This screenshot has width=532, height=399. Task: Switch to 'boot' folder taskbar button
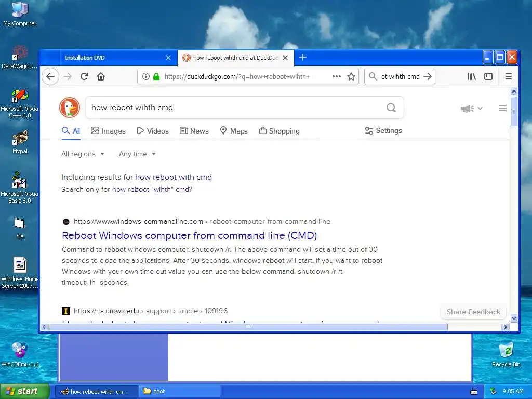(180, 391)
